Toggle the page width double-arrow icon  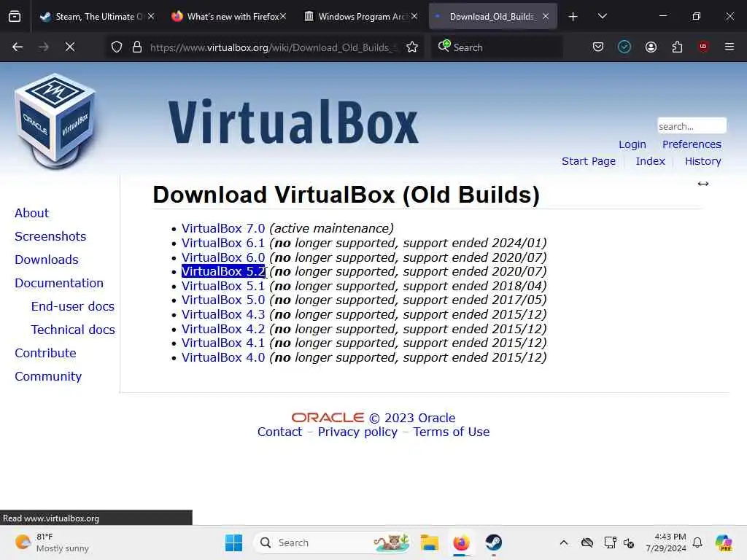click(x=703, y=184)
